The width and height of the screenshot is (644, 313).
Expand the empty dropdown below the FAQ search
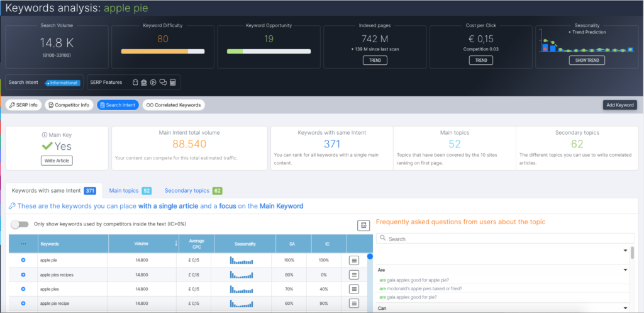tap(625, 251)
